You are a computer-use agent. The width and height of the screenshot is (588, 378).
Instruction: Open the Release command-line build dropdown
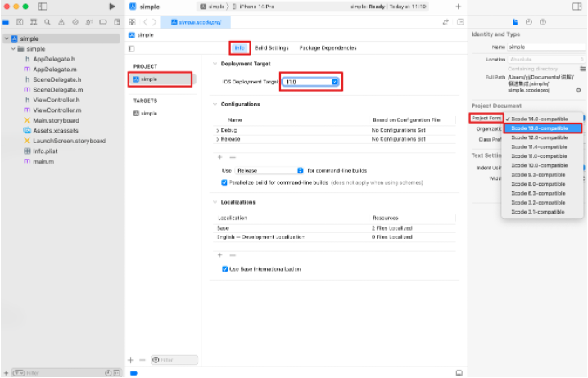click(269, 170)
